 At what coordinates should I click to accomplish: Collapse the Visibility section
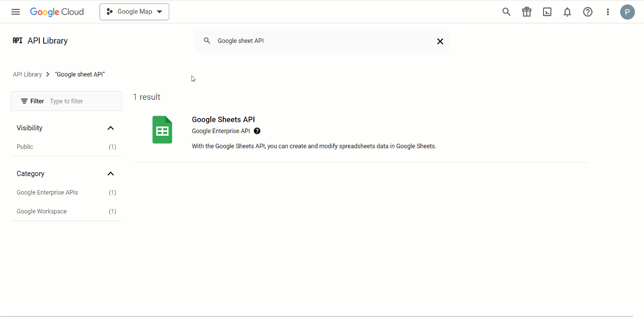[111, 128]
